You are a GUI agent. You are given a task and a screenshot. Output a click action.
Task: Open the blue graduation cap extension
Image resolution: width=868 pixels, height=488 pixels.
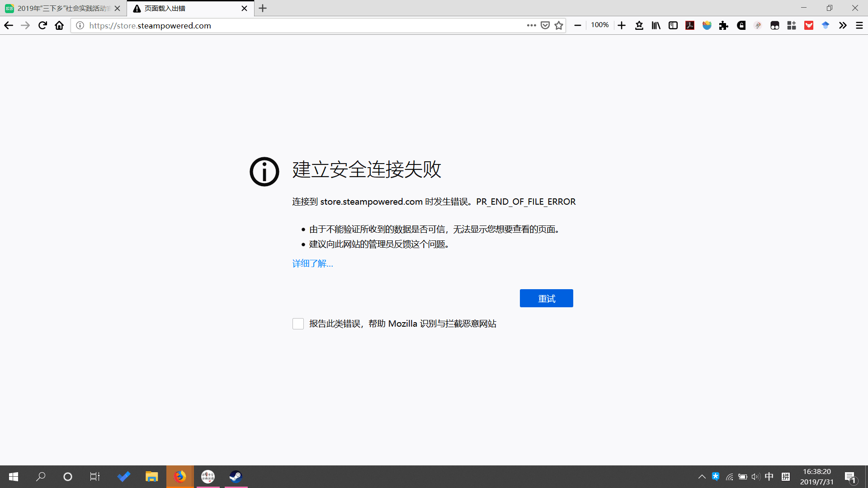[x=826, y=25]
